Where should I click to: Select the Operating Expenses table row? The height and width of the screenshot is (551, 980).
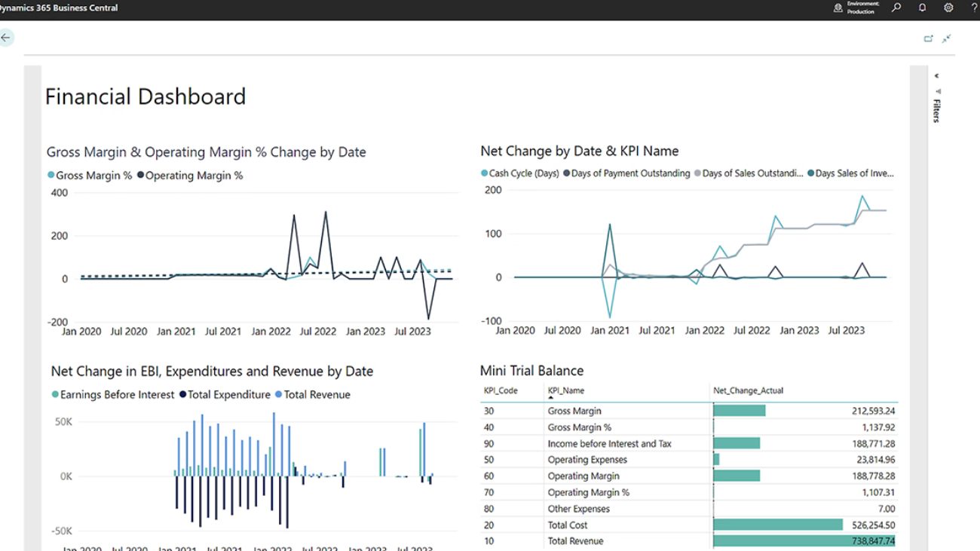[x=587, y=460]
